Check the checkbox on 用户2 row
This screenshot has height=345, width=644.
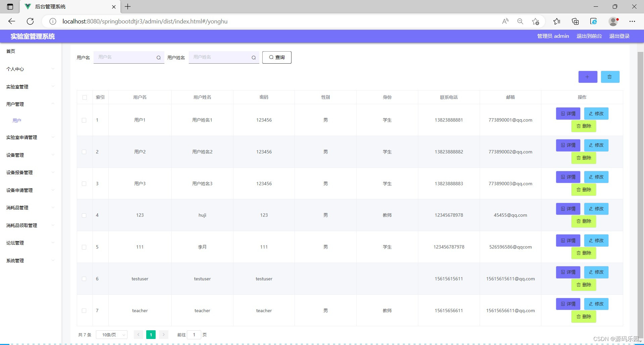point(84,152)
